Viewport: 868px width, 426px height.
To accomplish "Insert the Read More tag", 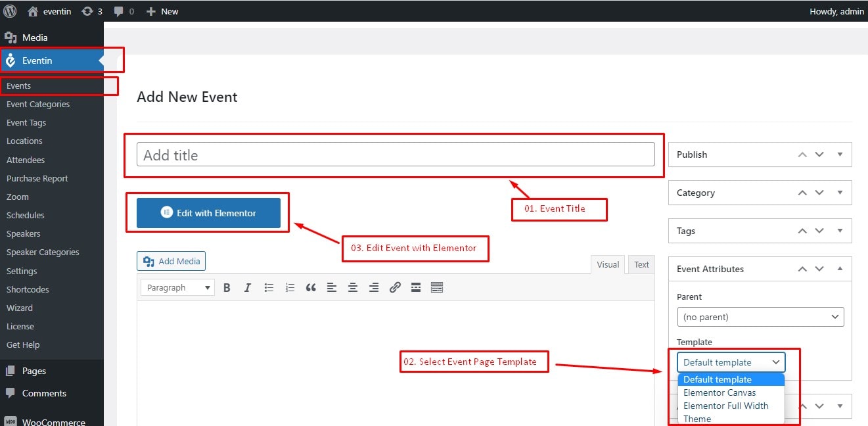I will tap(416, 287).
